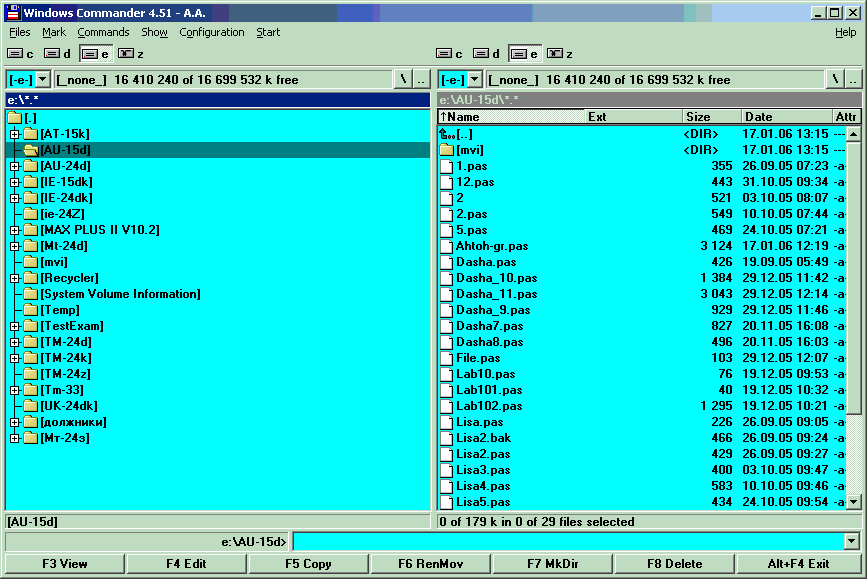Click folder icon of [AT-15k] in tree
The height and width of the screenshot is (579, 867).
31,134
